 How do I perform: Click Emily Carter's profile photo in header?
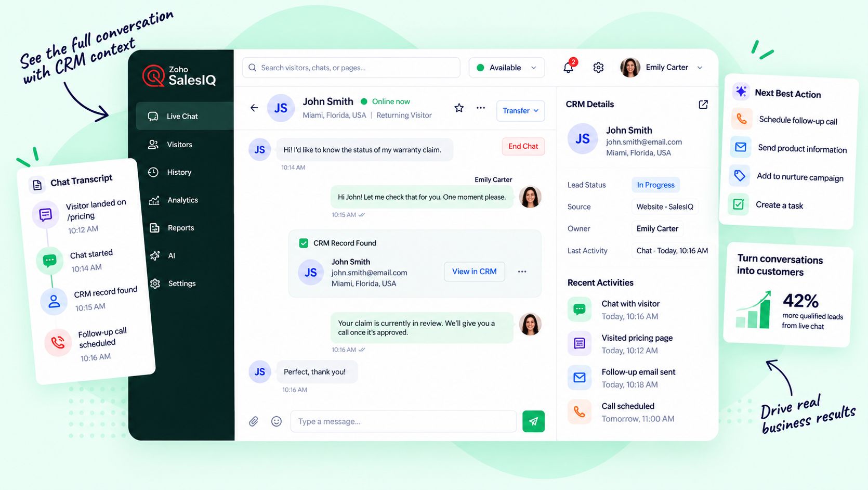pos(630,68)
